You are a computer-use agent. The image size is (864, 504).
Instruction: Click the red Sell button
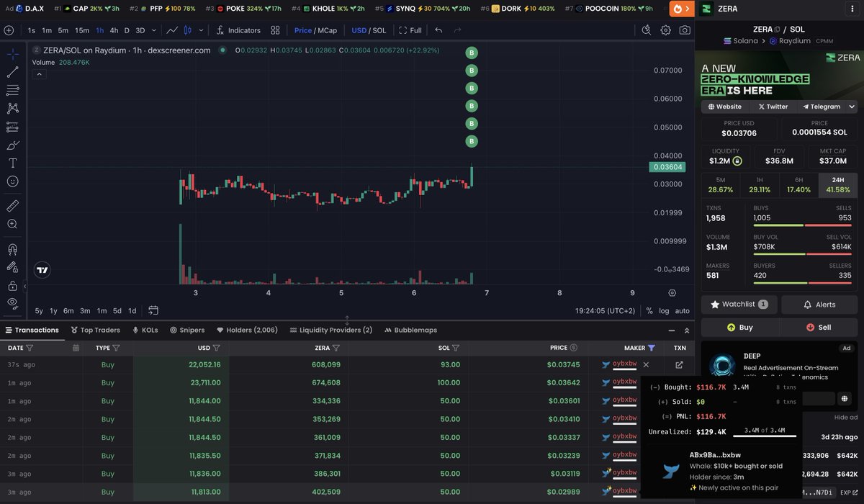click(819, 327)
